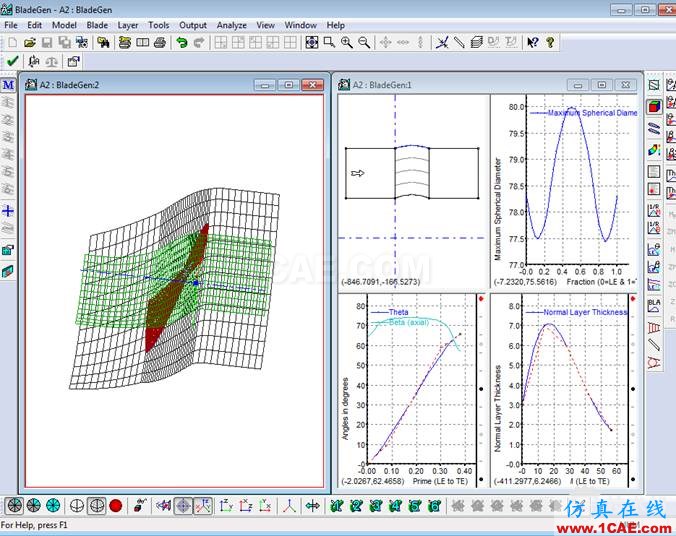This screenshot has width=676, height=536.
Task: Maximize the A2 : BladeGen:2 window
Action: [x=288, y=85]
